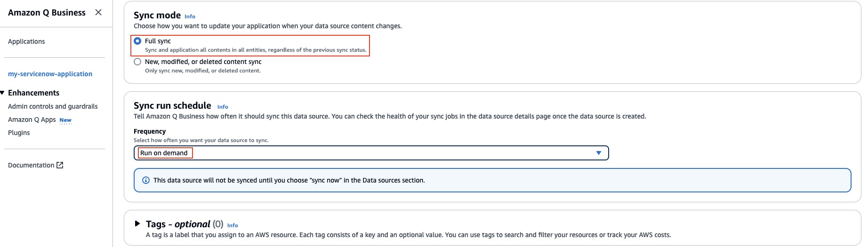This screenshot has height=247, width=868.
Task: Click the info icon in the sync notice
Action: coord(146,180)
